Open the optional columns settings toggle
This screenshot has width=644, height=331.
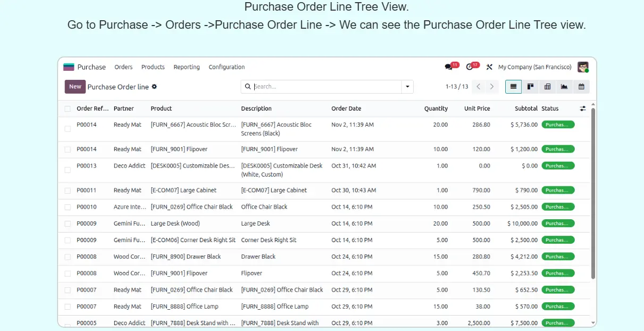tap(583, 109)
